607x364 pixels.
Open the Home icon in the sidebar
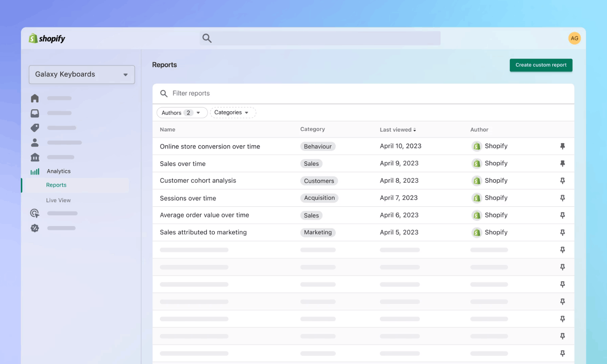click(35, 98)
